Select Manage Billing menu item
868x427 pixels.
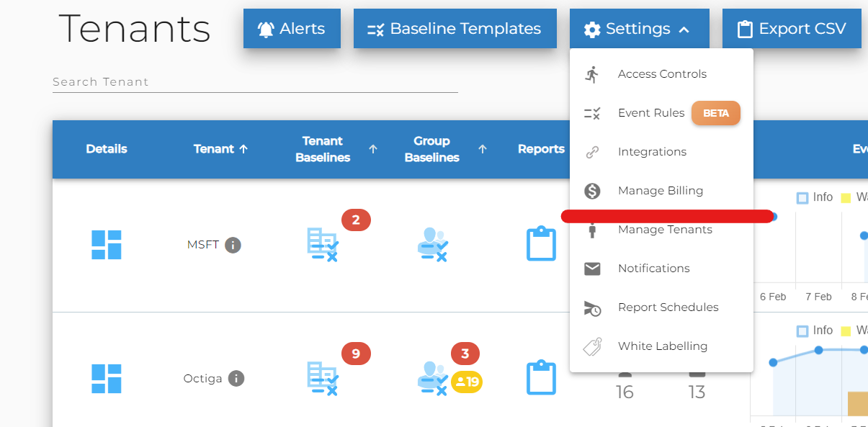[660, 191]
